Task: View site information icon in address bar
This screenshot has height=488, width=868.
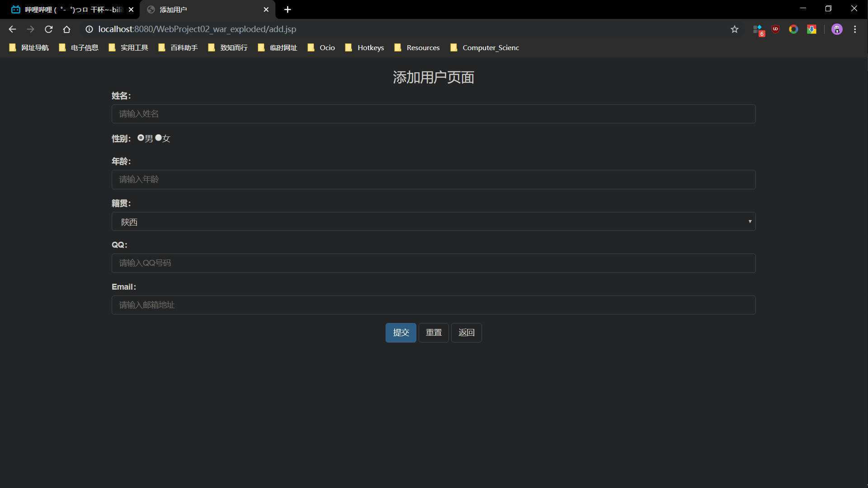Action: [89, 29]
